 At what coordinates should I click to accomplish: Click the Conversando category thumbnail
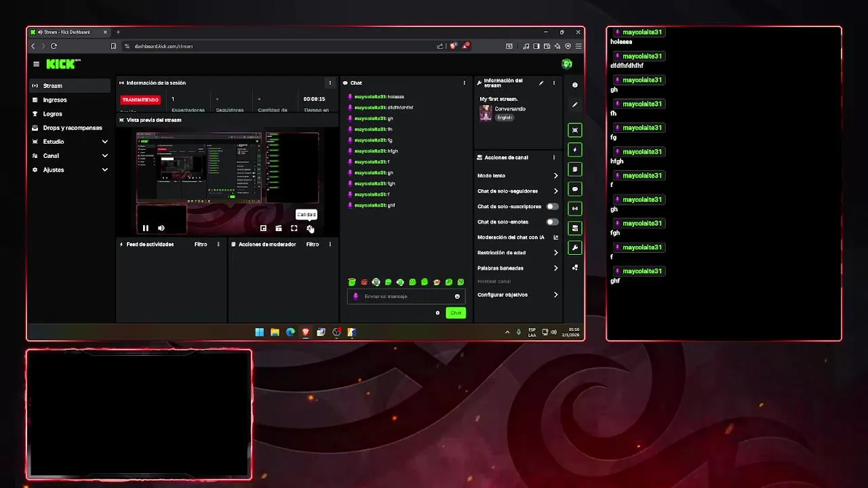point(486,113)
